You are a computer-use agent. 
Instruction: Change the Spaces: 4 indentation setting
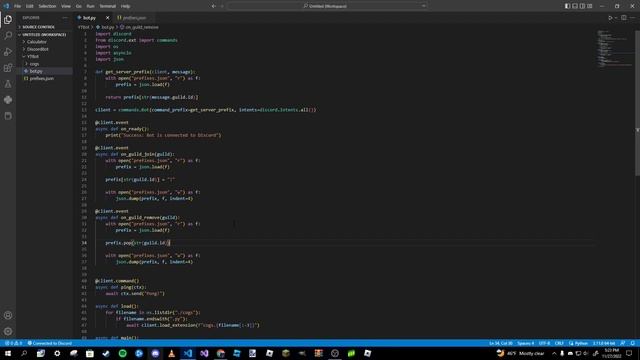click(x=525, y=343)
